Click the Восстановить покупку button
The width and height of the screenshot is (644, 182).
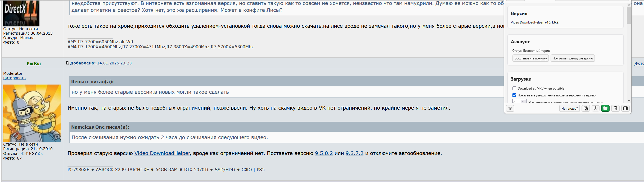(530, 58)
